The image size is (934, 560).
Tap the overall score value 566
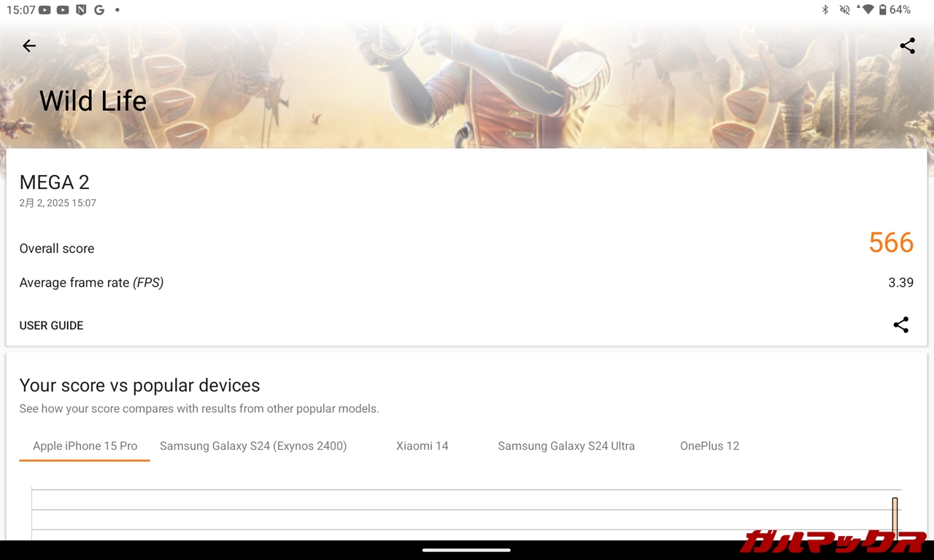pos(890,243)
